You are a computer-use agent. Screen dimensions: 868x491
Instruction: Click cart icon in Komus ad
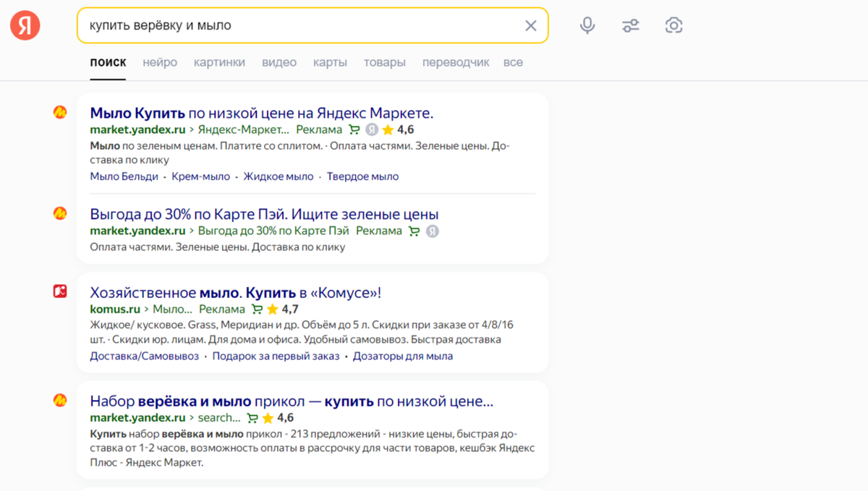click(x=257, y=309)
